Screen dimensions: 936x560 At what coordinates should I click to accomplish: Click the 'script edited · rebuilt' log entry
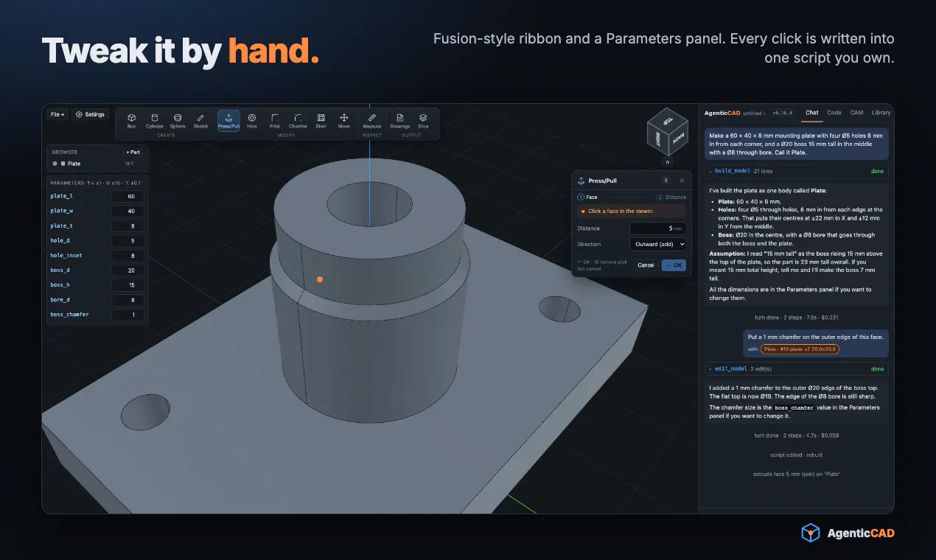point(797,455)
